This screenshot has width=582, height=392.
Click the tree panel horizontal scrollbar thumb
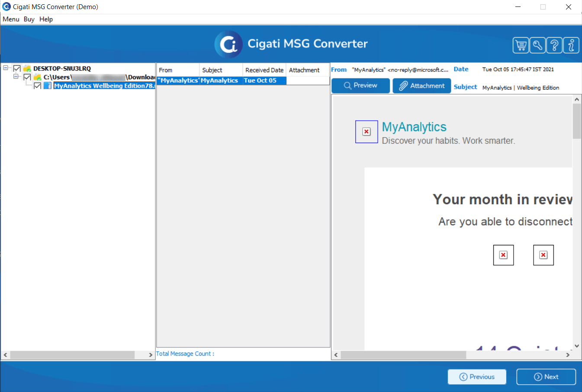[72, 355]
